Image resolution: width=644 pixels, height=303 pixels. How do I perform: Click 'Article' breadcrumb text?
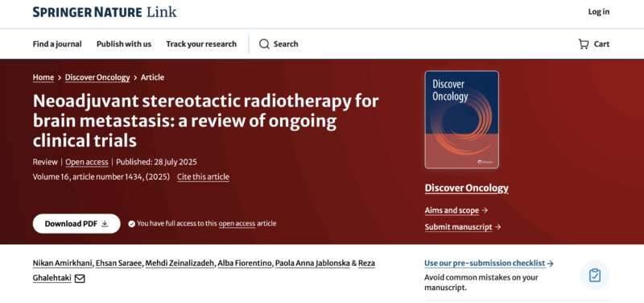tap(152, 77)
